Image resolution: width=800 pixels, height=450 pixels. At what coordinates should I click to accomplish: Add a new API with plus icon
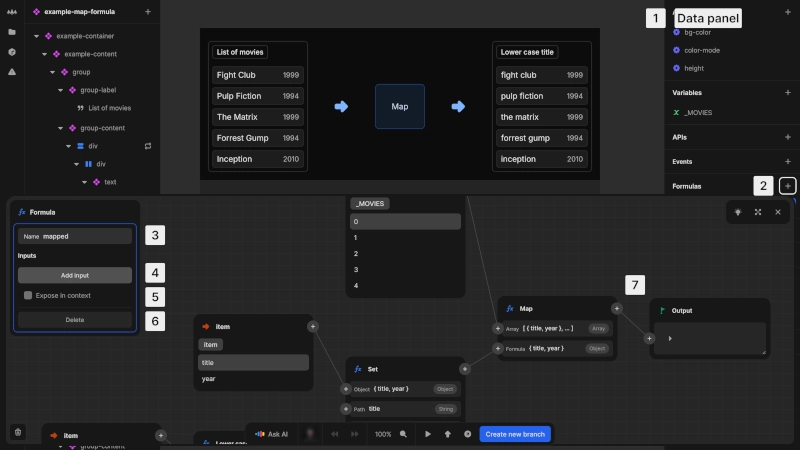[x=788, y=137]
